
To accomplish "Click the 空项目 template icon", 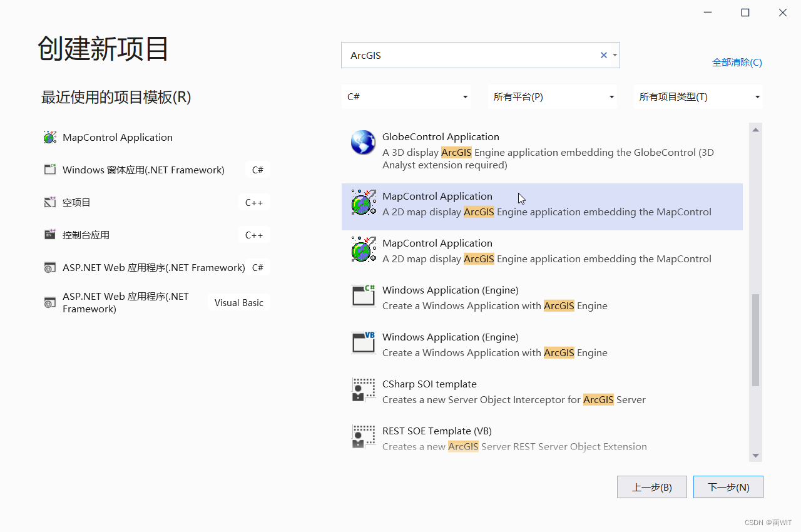I will click(50, 202).
